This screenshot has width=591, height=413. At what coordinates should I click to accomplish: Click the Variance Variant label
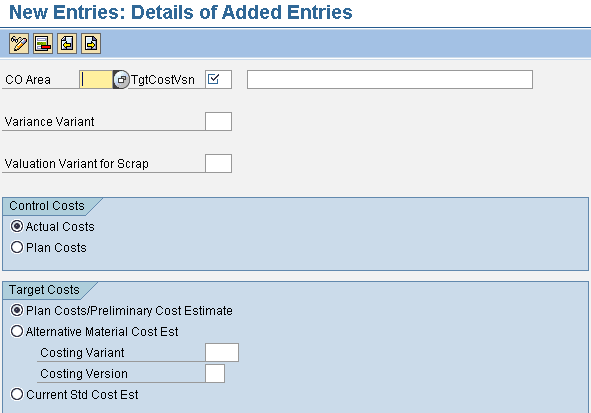49,122
